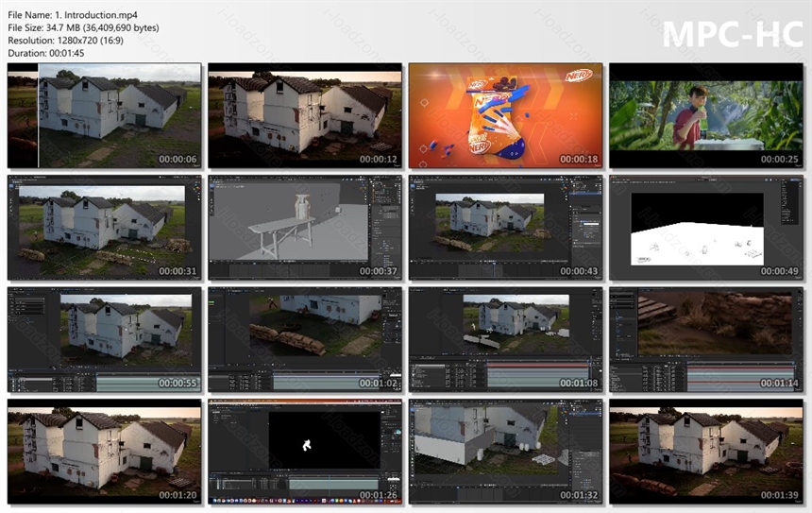Choose the thumbnail stamped 00:00:43

point(505,228)
